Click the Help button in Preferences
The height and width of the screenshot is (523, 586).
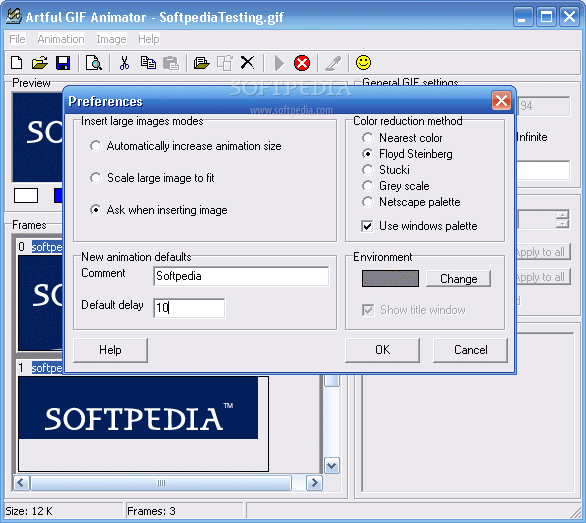110,350
